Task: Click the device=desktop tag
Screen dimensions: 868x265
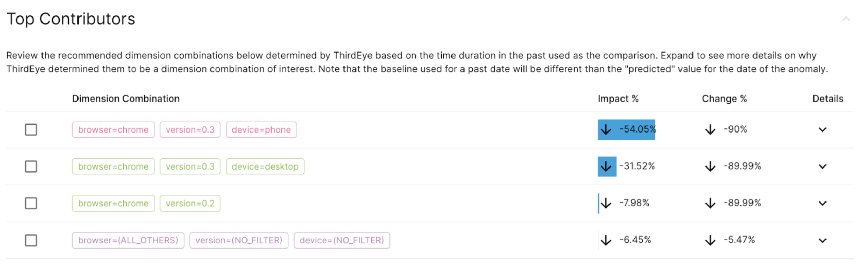Action: tap(265, 166)
